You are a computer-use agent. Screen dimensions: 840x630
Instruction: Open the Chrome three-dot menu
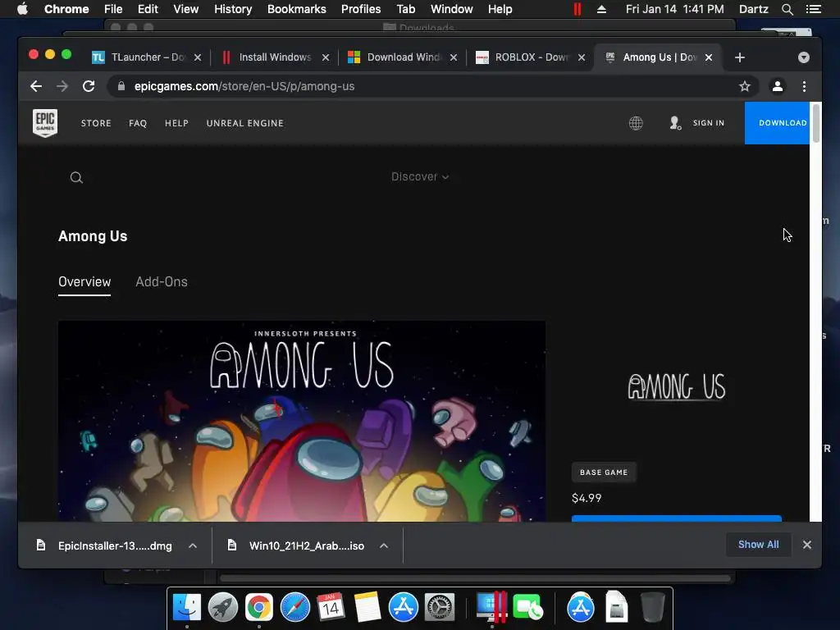pos(804,86)
